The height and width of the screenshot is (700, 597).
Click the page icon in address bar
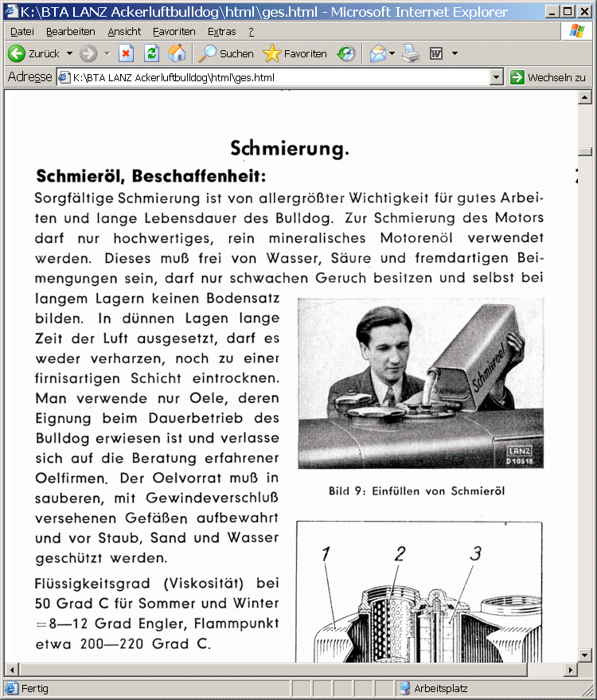[x=64, y=77]
